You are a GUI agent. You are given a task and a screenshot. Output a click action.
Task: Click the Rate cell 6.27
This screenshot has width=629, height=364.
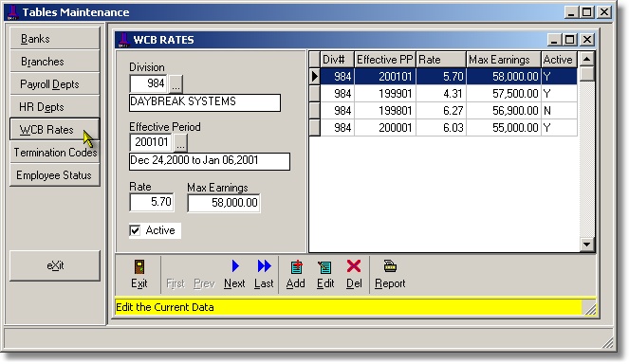[441, 111]
